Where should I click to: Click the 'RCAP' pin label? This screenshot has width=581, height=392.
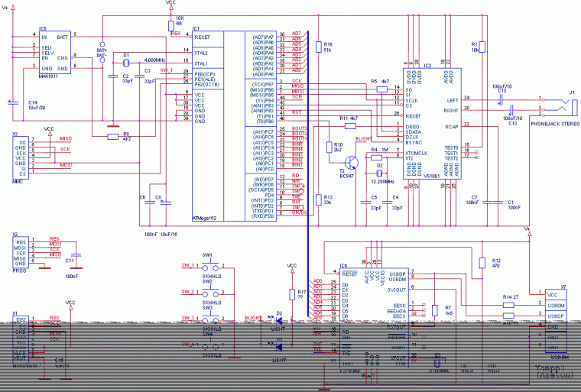pos(452,127)
